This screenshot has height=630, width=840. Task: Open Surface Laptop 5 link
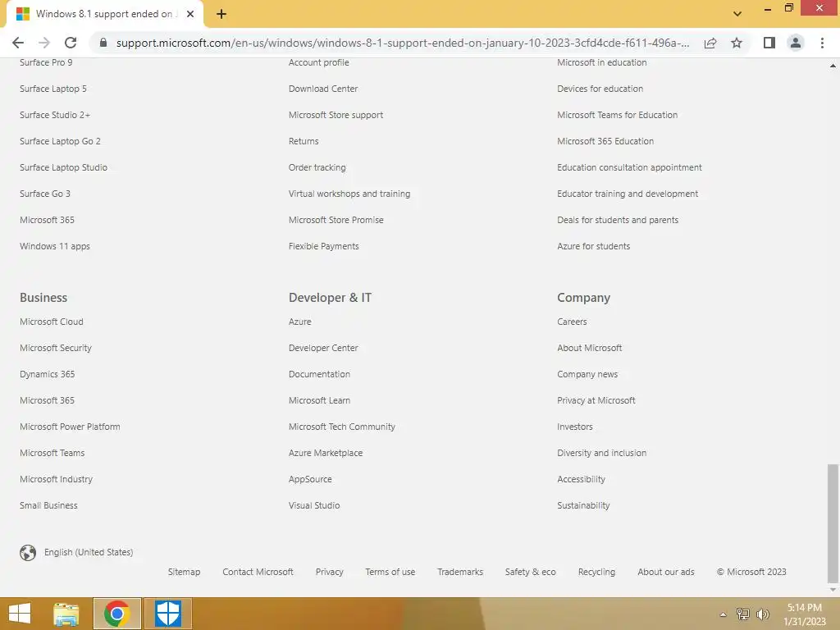(53, 89)
